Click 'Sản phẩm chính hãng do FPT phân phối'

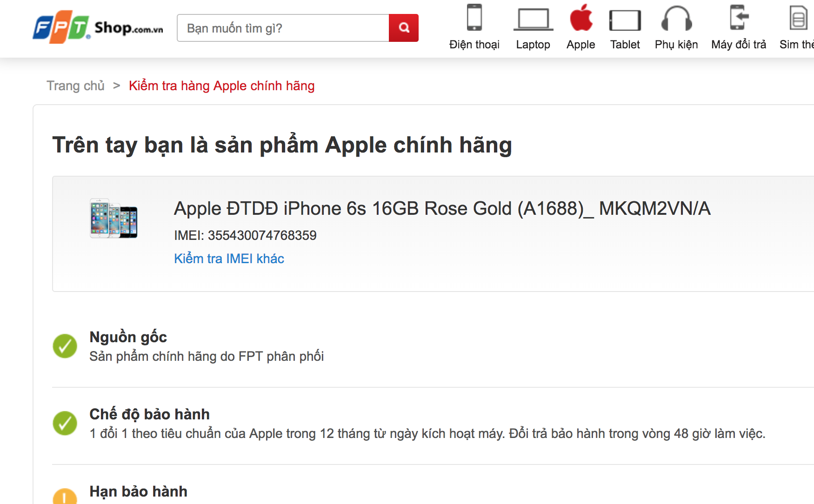(207, 357)
